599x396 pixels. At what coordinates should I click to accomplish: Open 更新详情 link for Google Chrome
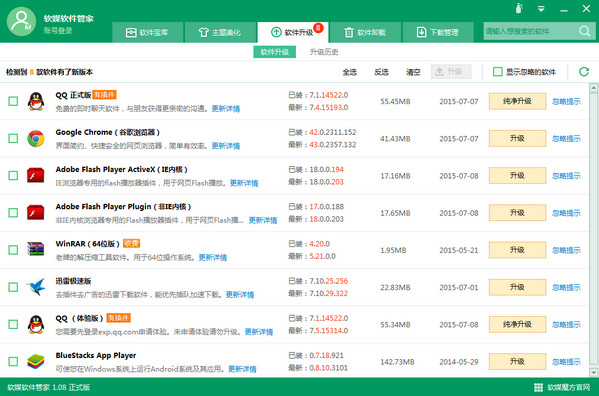226,145
